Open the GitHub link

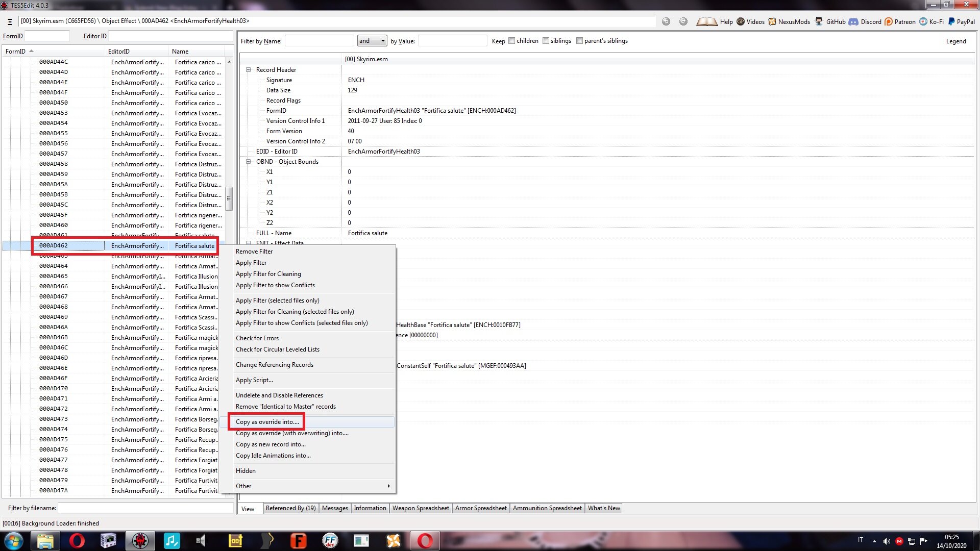[x=830, y=22]
